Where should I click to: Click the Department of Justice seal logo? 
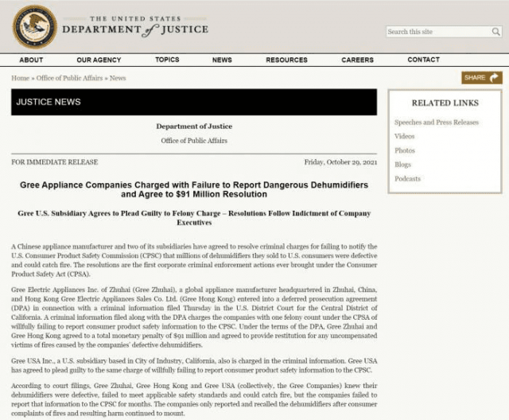[34, 27]
